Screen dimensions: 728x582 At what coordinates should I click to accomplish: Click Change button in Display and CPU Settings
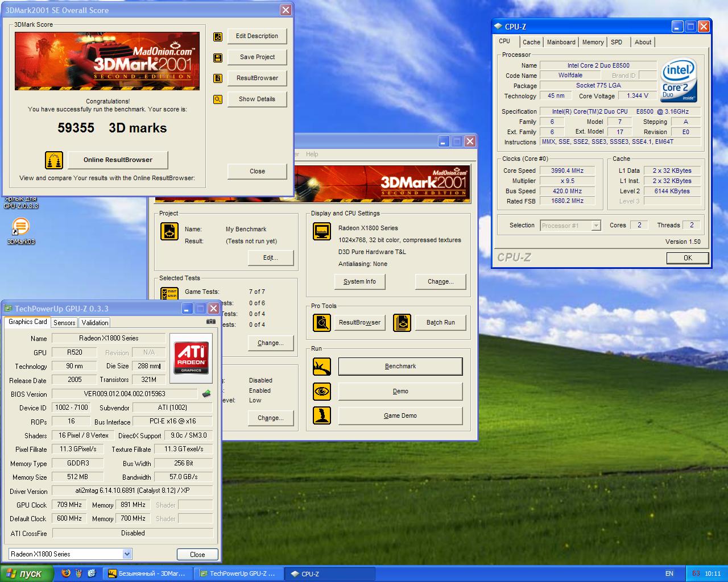(x=440, y=282)
